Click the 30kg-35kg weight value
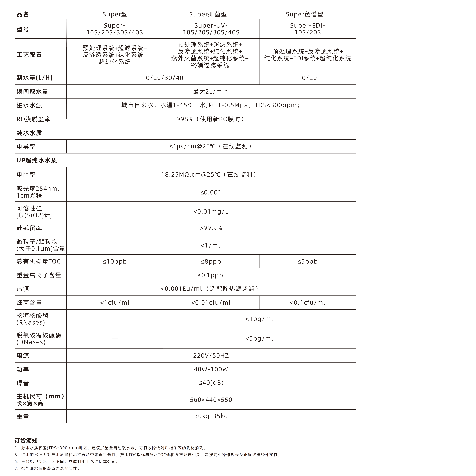The width and height of the screenshot is (476, 476). point(211,416)
